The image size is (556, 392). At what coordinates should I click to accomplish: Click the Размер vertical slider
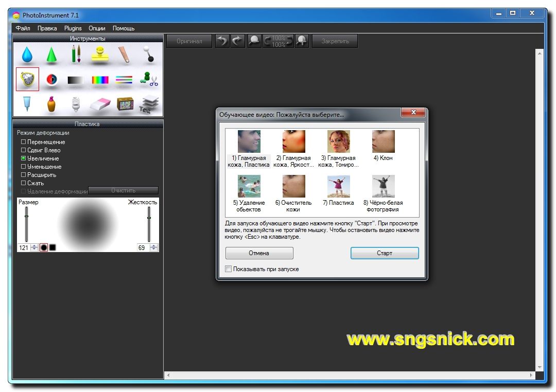[x=27, y=224]
